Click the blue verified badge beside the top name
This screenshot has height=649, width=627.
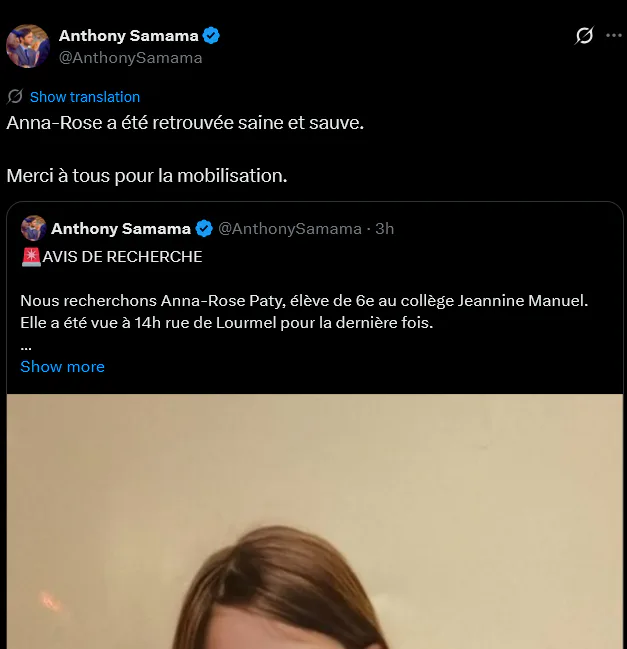(x=211, y=36)
